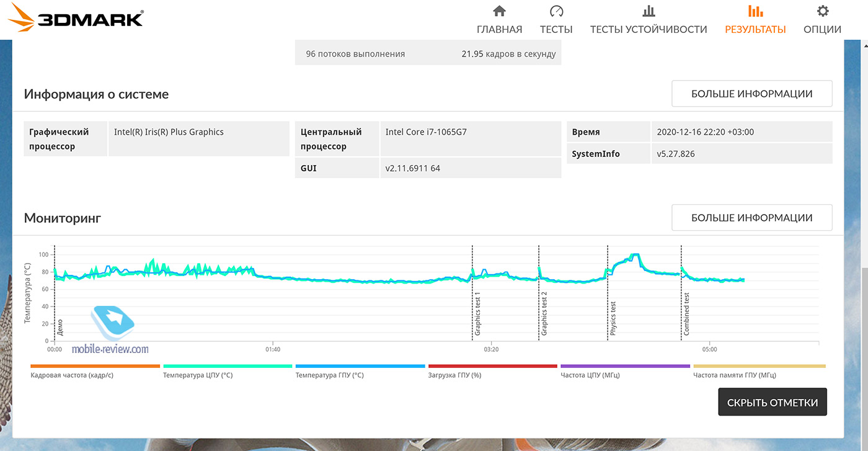Click the Graphics test 1 chart marker
The height and width of the screenshot is (451, 868).
478,314
